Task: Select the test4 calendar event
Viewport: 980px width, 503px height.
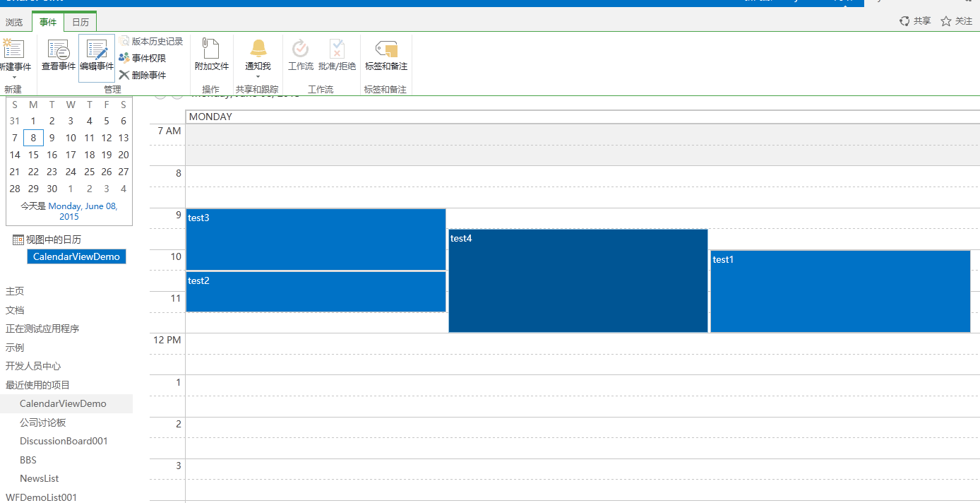Action: click(578, 280)
